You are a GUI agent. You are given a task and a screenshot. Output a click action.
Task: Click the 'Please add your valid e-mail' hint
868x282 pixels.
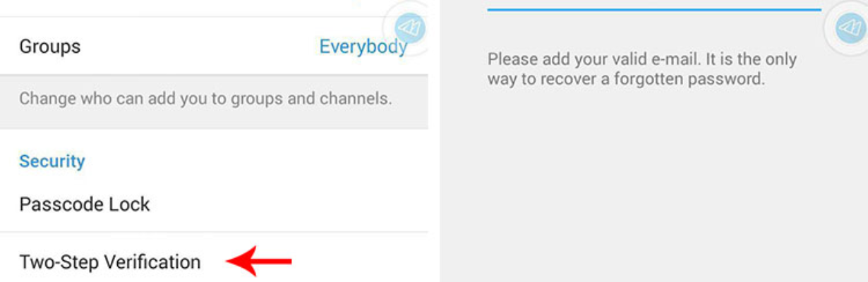(642, 68)
